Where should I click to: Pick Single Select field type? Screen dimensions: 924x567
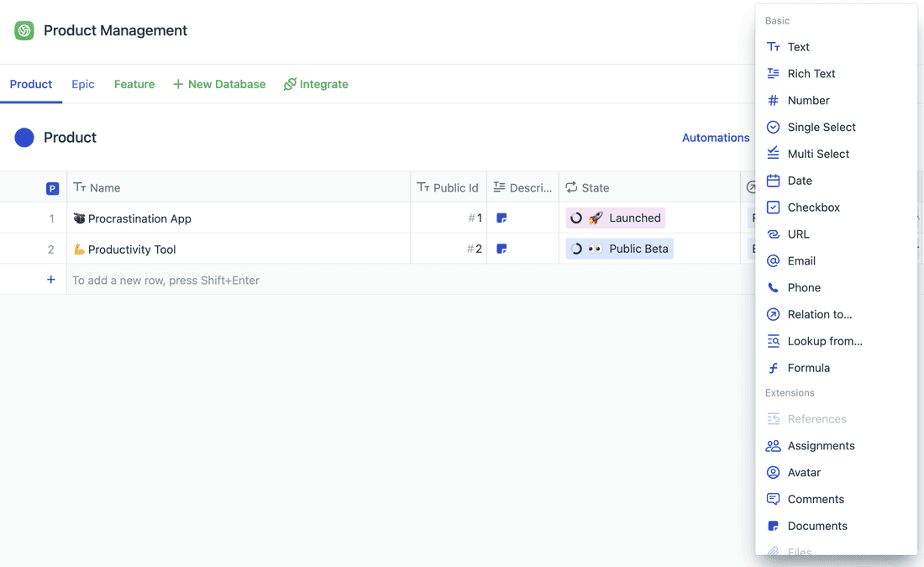pyautogui.click(x=821, y=127)
